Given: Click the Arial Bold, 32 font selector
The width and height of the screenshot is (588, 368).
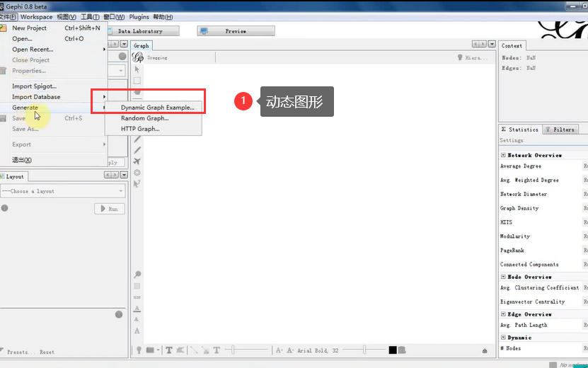Looking at the screenshot, I should [318, 350].
